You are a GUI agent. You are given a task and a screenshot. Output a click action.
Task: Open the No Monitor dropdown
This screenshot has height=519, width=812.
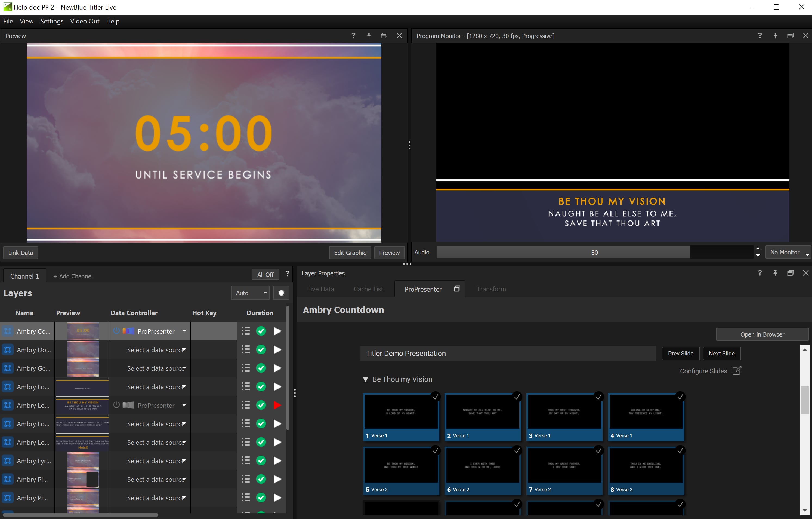(788, 252)
